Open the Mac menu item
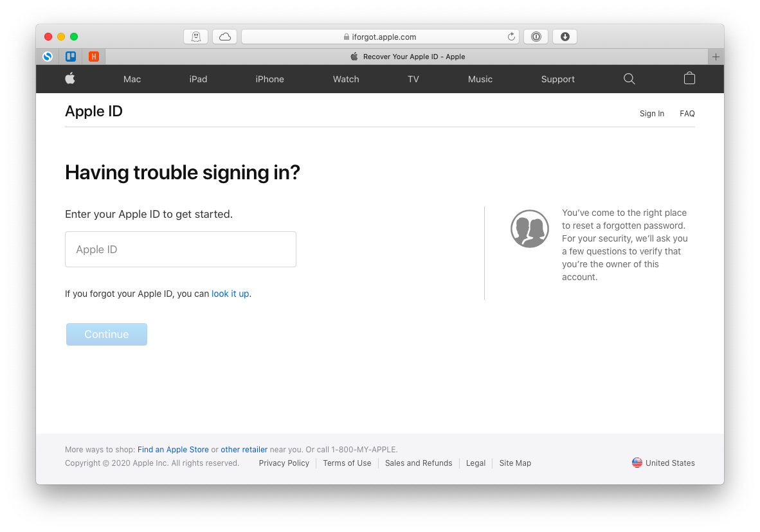 [132, 79]
